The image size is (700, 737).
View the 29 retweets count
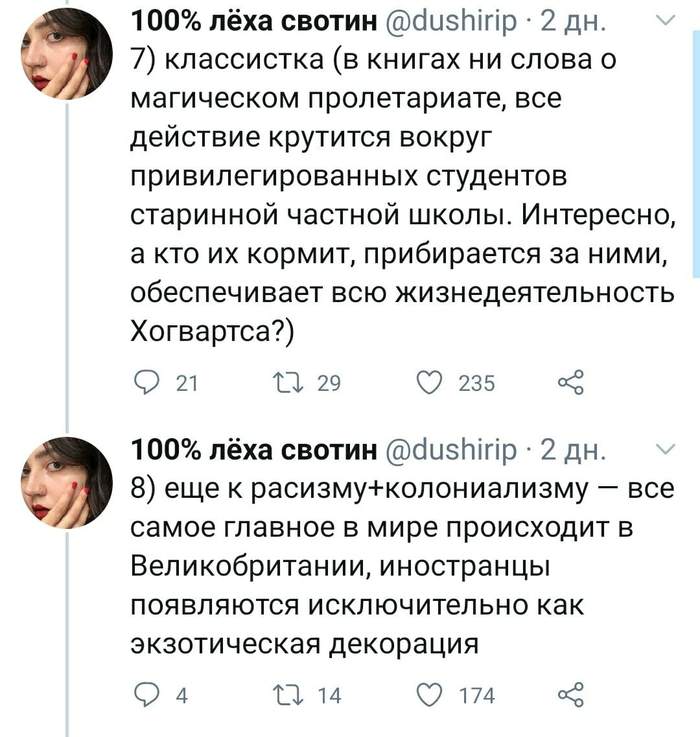point(328,382)
